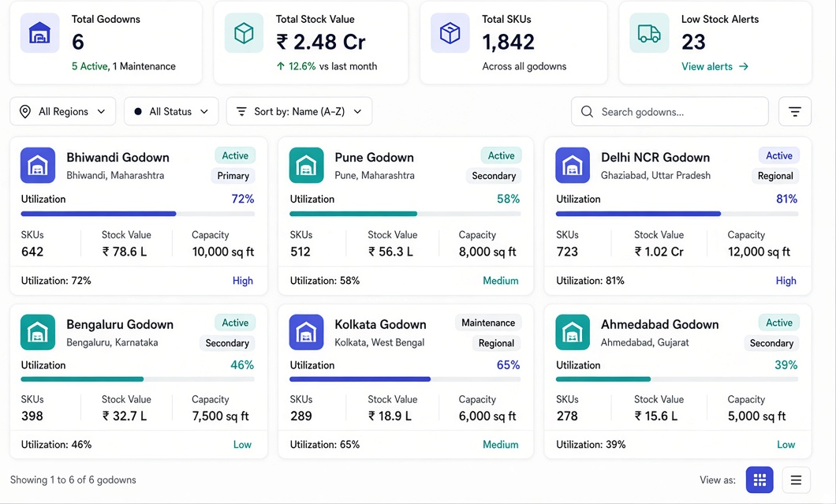Viewport: 836px width, 504px height.
Task: Click the Medium label on Pune card
Action: (501, 281)
